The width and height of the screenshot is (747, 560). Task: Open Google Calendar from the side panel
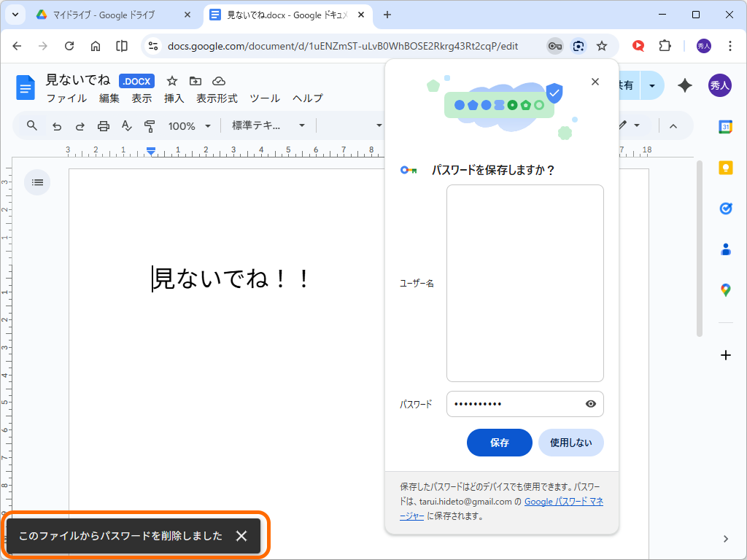click(x=725, y=127)
